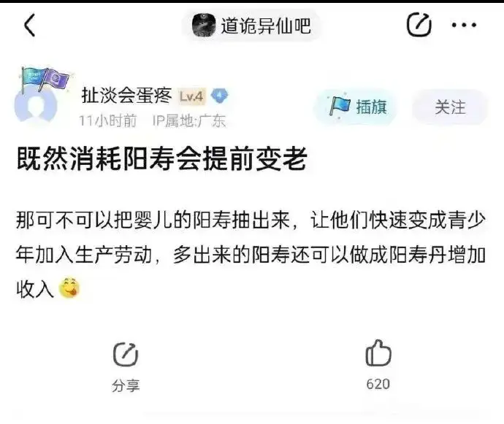
Task: Open the three-dot more options menu
Action: pyautogui.click(x=464, y=25)
